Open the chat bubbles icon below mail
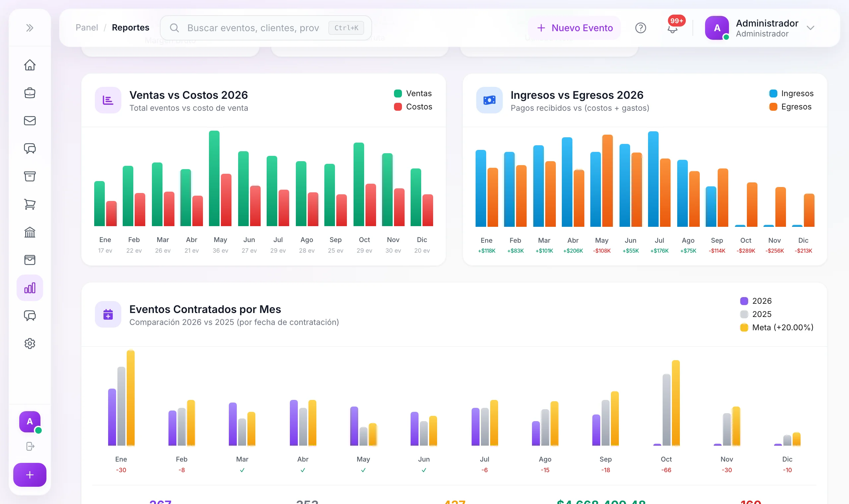This screenshot has width=849, height=504. coord(30,149)
